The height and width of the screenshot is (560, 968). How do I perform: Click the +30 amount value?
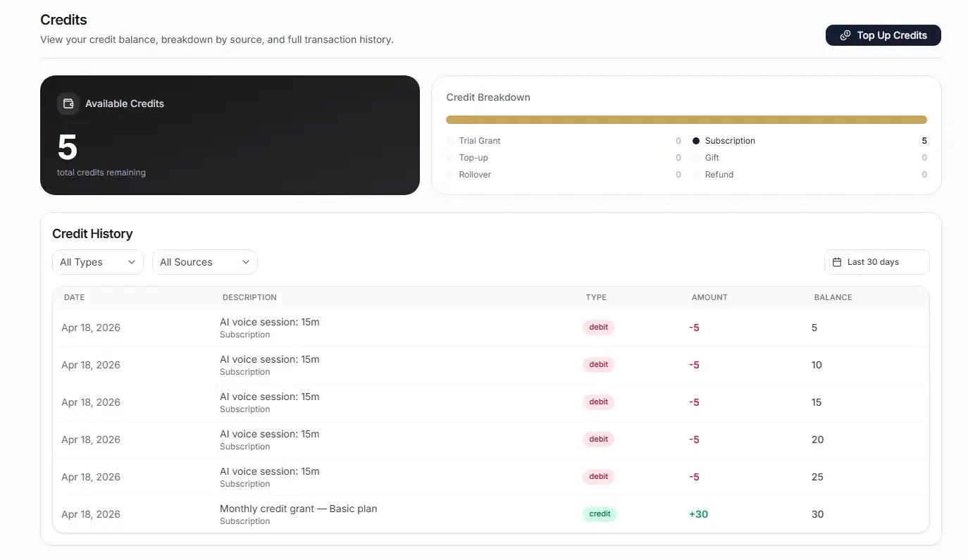pos(698,514)
